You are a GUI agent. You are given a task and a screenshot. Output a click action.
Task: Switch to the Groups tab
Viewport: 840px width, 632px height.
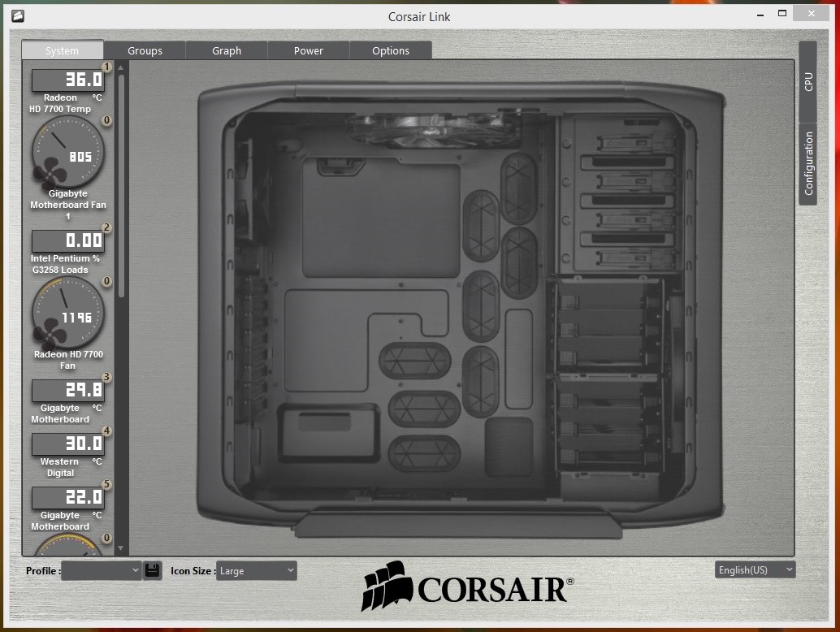pos(145,50)
